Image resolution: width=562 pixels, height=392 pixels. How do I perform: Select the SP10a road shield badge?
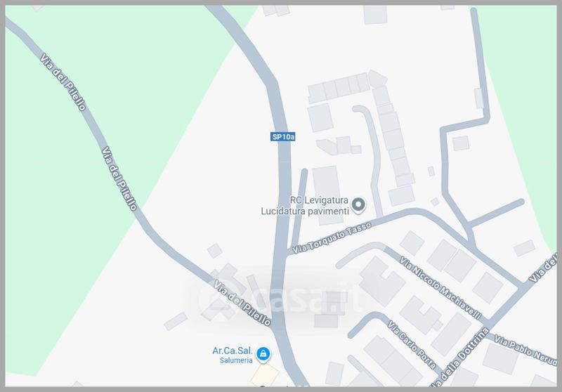pos(283,136)
